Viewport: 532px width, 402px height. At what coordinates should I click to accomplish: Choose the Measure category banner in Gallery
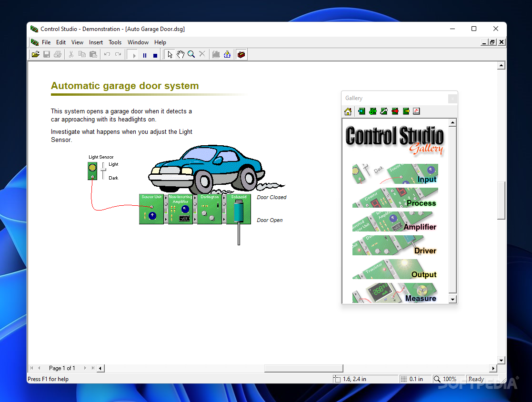(395, 293)
